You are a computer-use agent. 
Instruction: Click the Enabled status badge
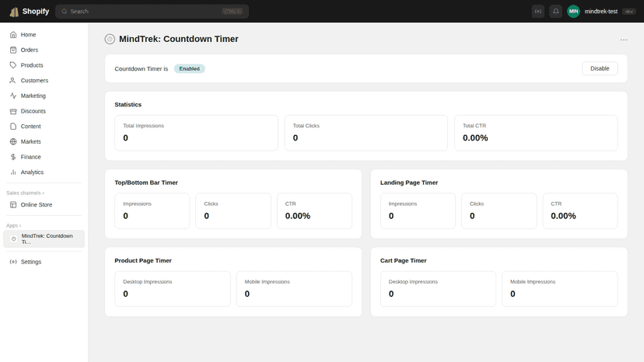tap(189, 68)
